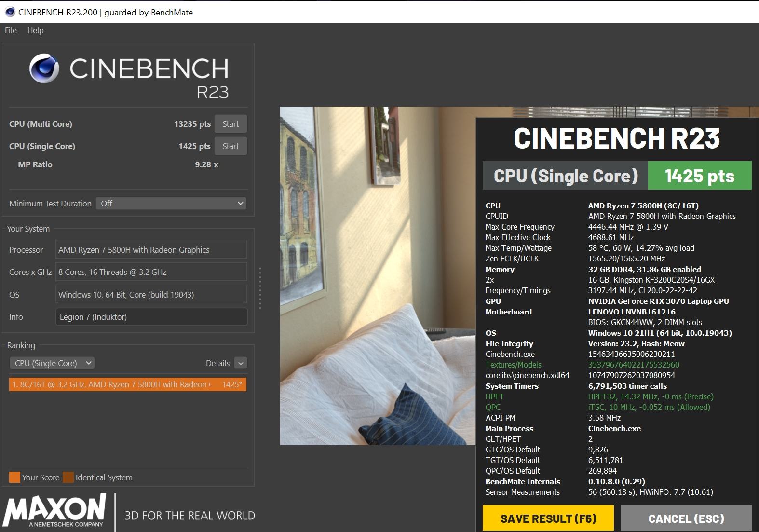Click "6,791,503 timer calls" in System Timers
This screenshot has width=759, height=532.
(627, 386)
